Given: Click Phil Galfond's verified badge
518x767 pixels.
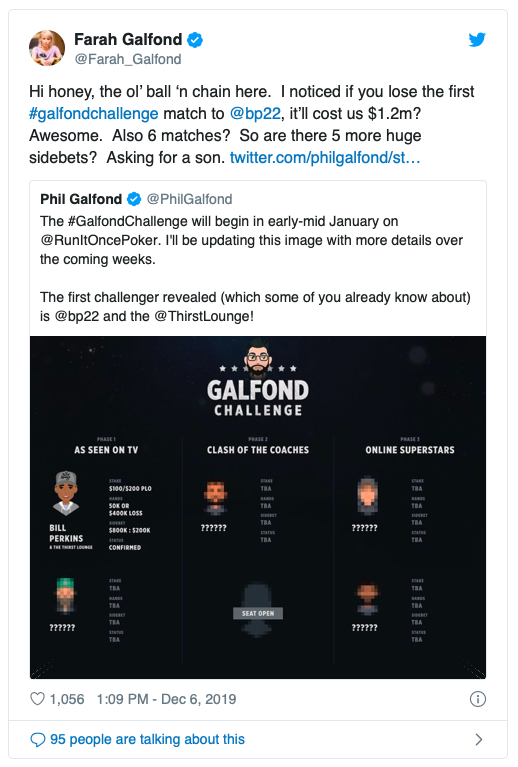Looking at the screenshot, I should point(134,199).
